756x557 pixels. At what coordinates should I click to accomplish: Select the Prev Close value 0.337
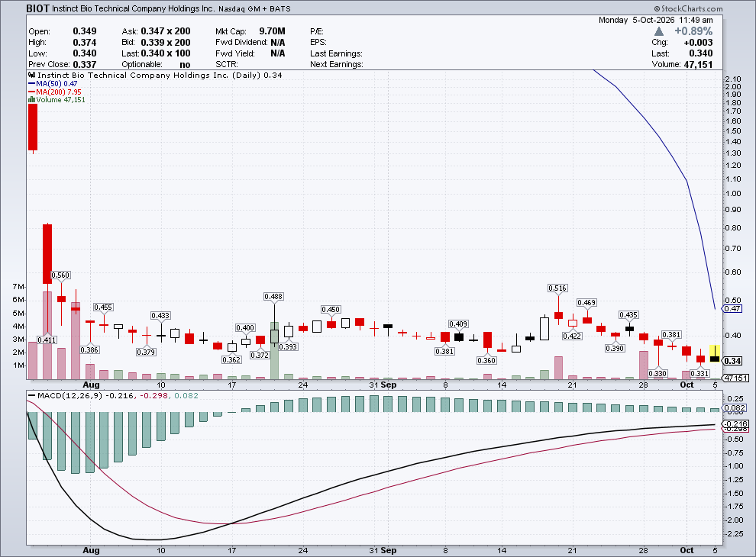(84, 65)
